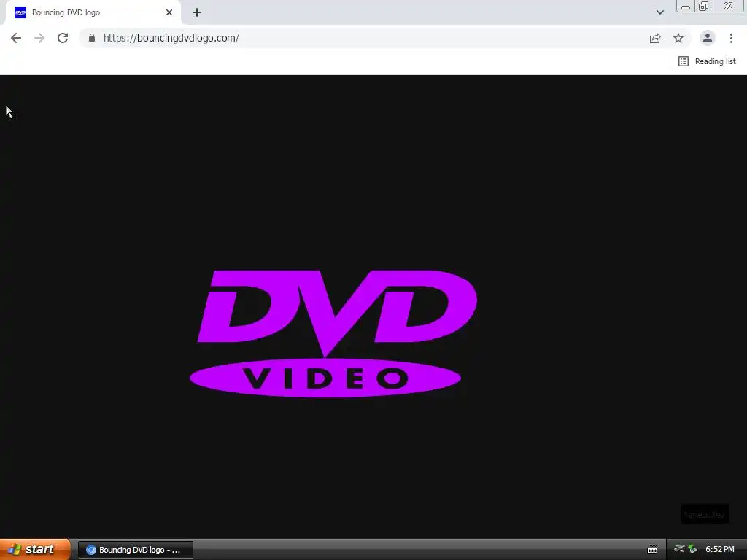The height and width of the screenshot is (560, 747).
Task: Expand the tab search dropdown
Action: tap(659, 12)
